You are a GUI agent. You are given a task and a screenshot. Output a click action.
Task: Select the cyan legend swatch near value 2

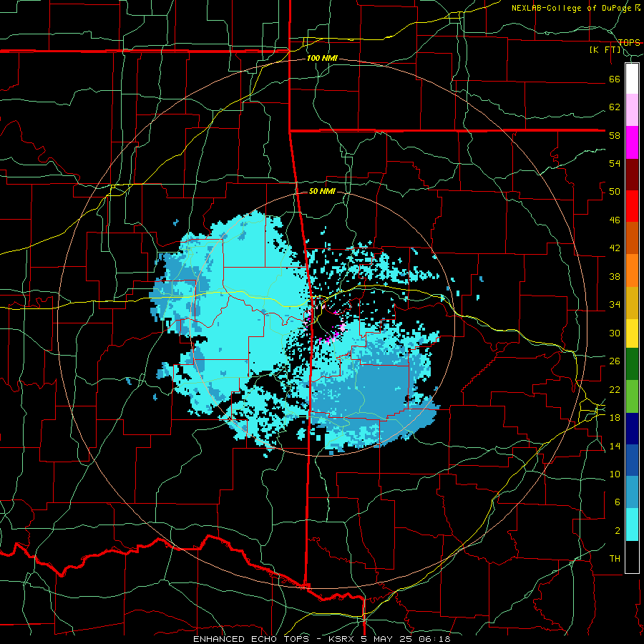pyautogui.click(x=632, y=525)
